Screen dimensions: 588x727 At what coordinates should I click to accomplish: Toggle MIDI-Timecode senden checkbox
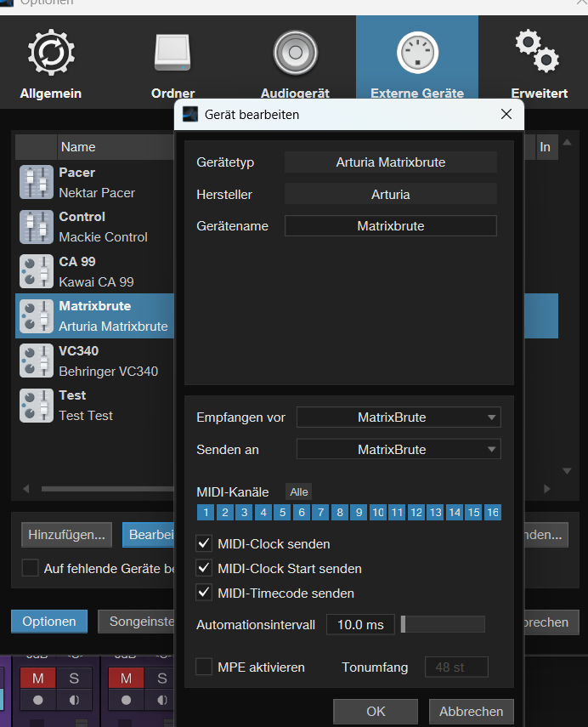coord(204,593)
